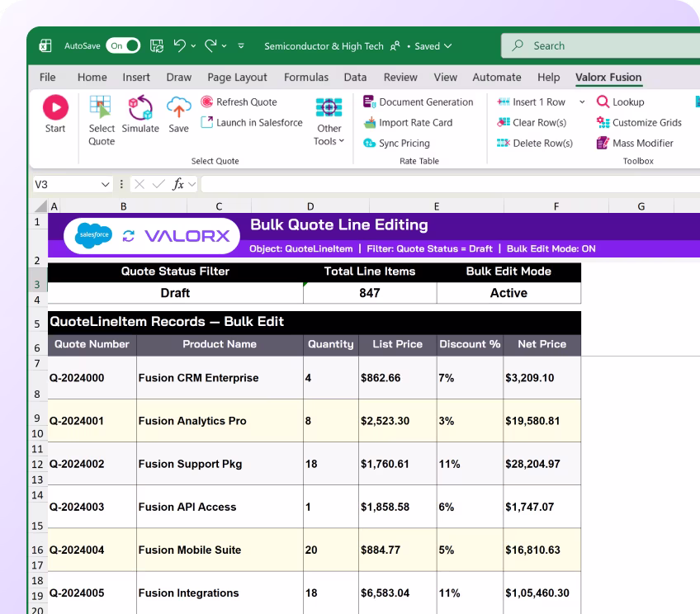Screen dimensions: 700x614
Task: Select the Valorx Fusion tab
Action: [608, 78]
